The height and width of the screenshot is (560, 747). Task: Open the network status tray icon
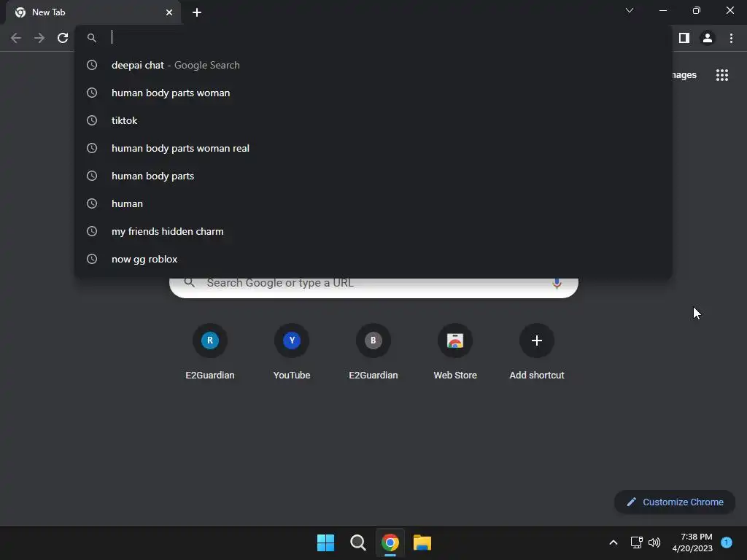coord(636,542)
